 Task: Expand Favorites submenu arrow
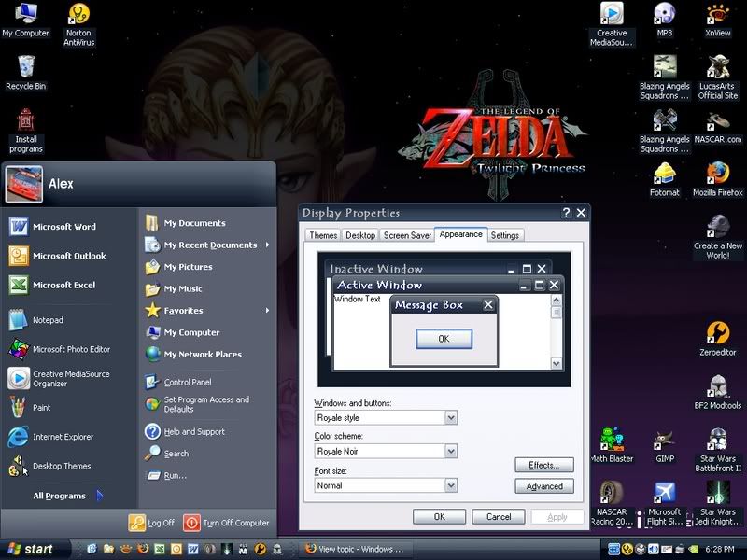tap(267, 311)
